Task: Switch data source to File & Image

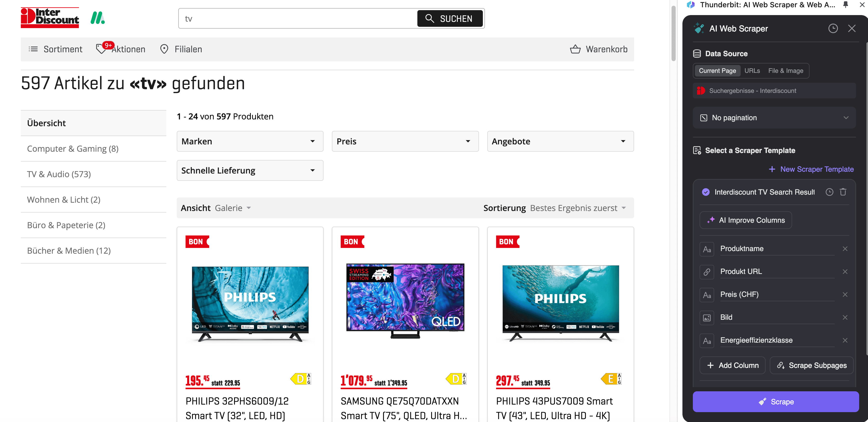Action: (785, 71)
